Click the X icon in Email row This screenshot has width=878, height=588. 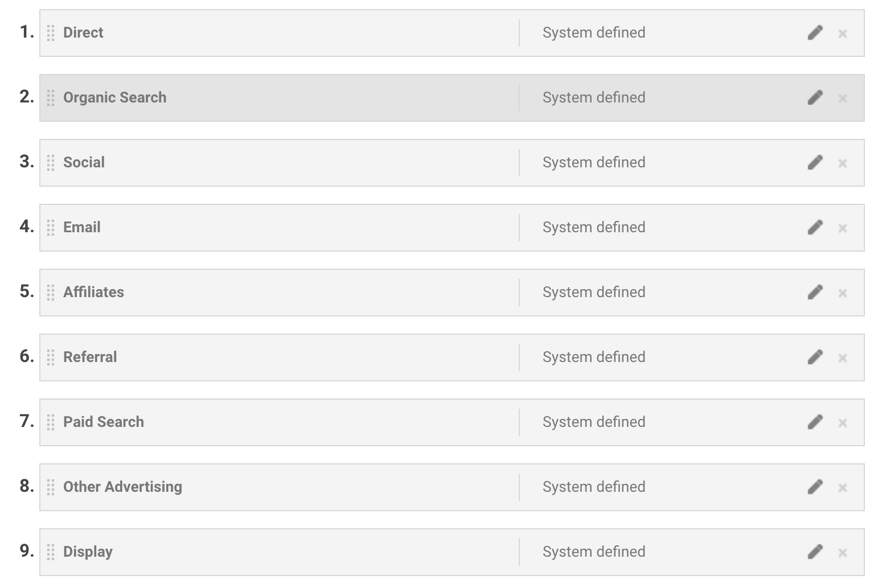pos(843,229)
